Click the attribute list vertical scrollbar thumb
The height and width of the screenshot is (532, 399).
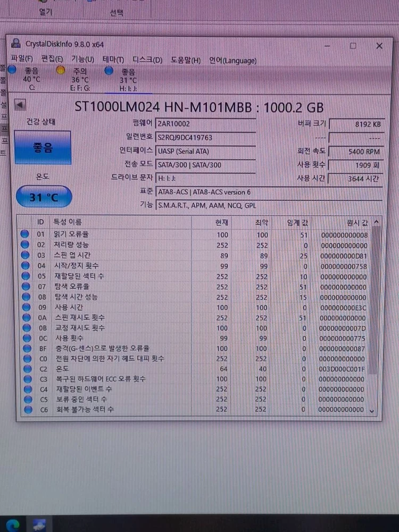click(374, 300)
